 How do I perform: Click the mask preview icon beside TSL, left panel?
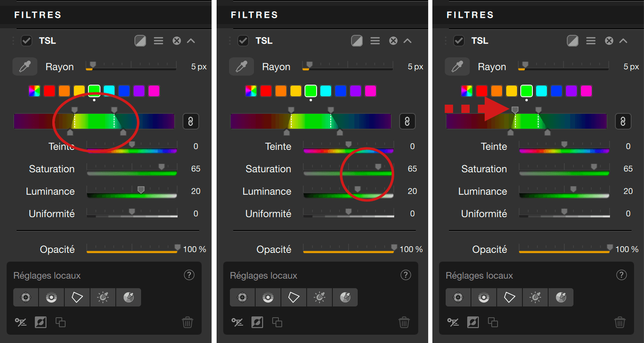click(x=140, y=41)
